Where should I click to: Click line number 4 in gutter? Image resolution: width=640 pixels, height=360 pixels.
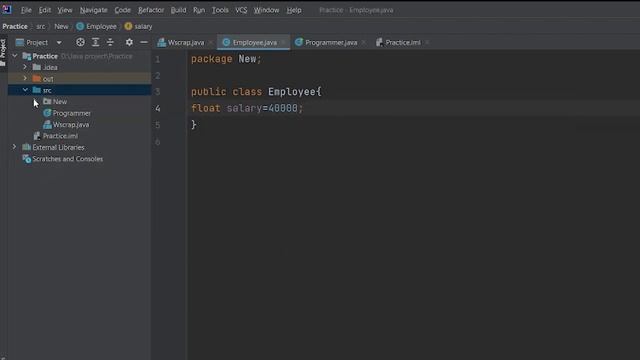tap(158, 108)
